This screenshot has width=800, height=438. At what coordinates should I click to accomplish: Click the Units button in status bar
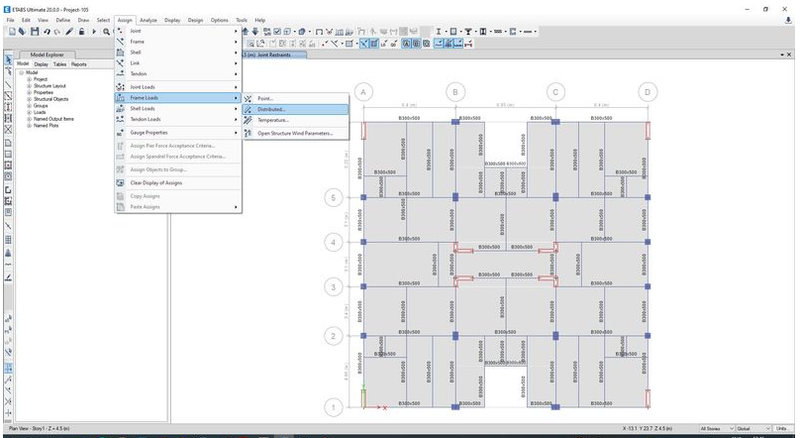781,428
